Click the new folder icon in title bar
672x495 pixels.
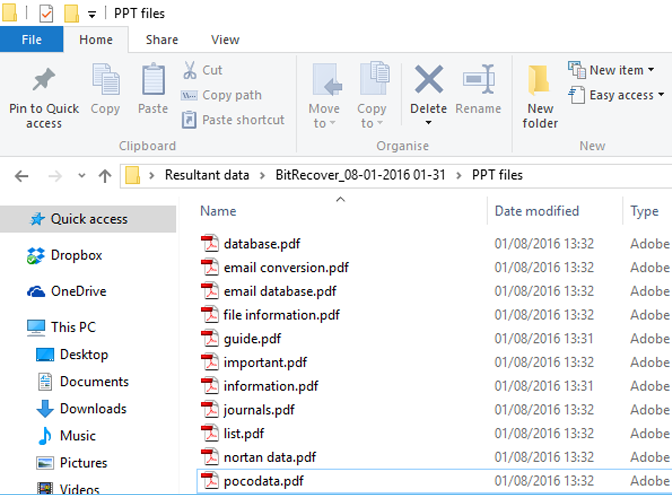point(71,13)
